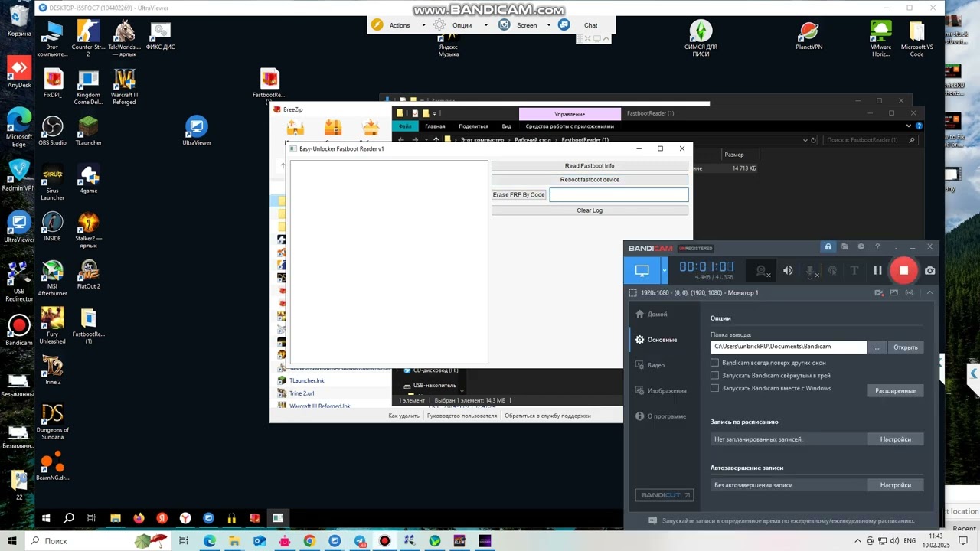Open schedule recording Настройки button
Screen dimensions: 980x551
tap(895, 439)
